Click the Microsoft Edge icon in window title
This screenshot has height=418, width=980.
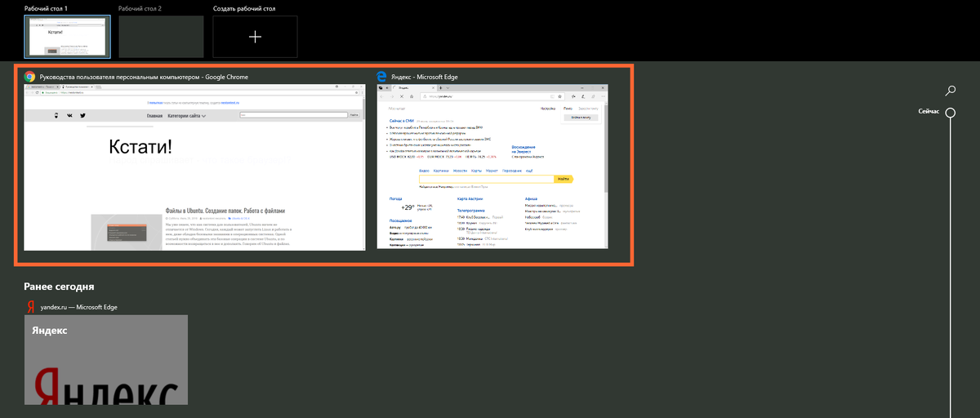(382, 77)
